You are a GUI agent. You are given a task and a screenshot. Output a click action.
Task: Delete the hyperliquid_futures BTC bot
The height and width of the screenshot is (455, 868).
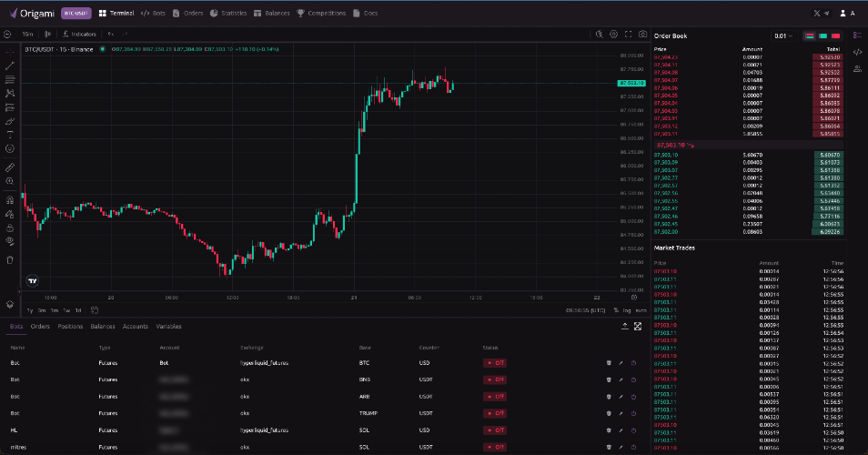609,363
